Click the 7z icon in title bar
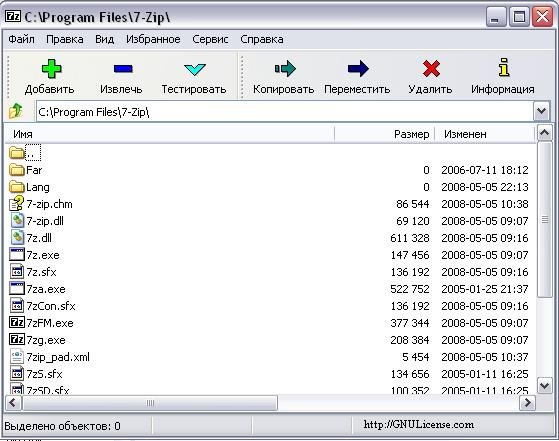This screenshot has width=559, height=441. click(13, 16)
